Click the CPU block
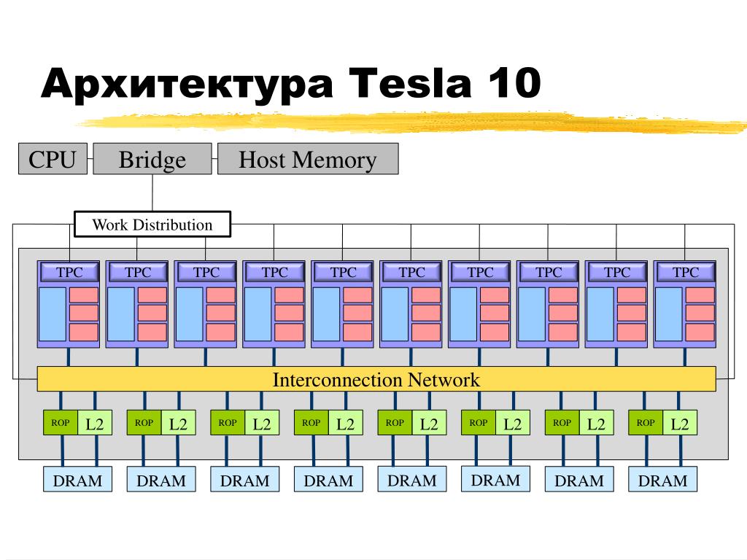 pos(53,159)
